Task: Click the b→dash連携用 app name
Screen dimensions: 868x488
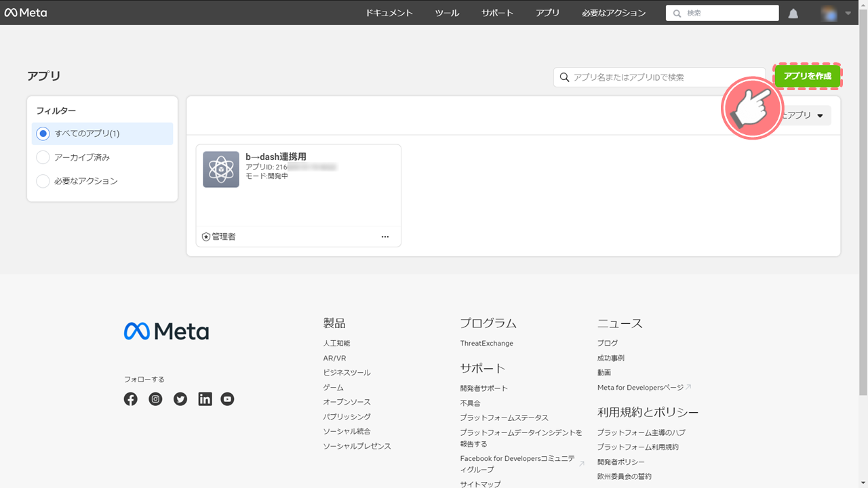Action: click(x=276, y=157)
